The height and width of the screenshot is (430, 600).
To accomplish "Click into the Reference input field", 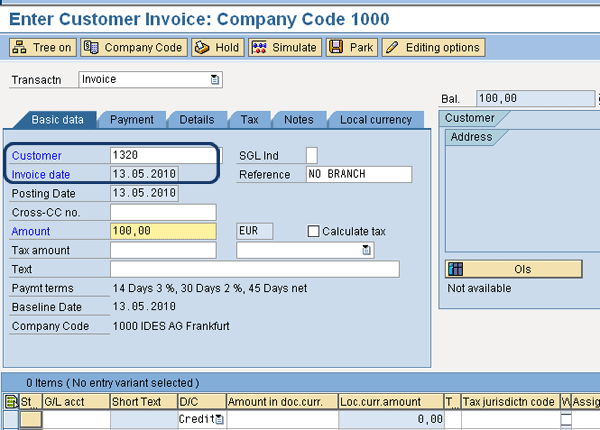I will [357, 174].
